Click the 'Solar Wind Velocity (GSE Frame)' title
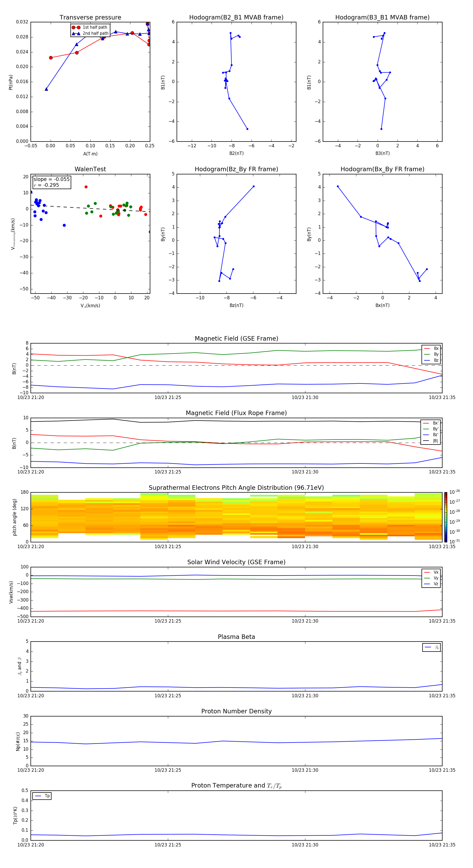Viewport: 473px width, 868px height. (x=236, y=562)
